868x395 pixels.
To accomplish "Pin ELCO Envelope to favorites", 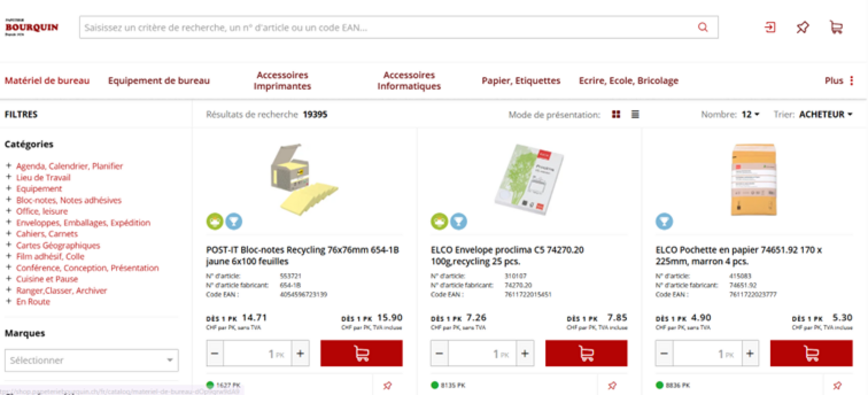I will [612, 385].
